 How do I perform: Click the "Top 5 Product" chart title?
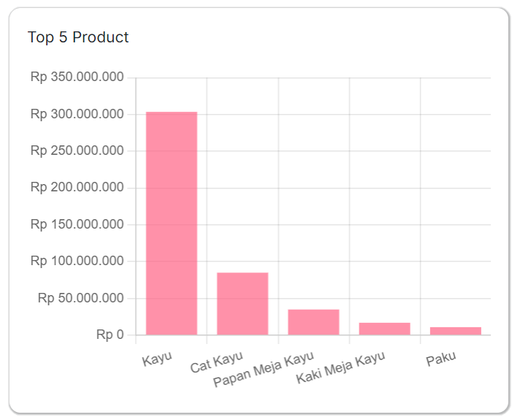click(78, 37)
